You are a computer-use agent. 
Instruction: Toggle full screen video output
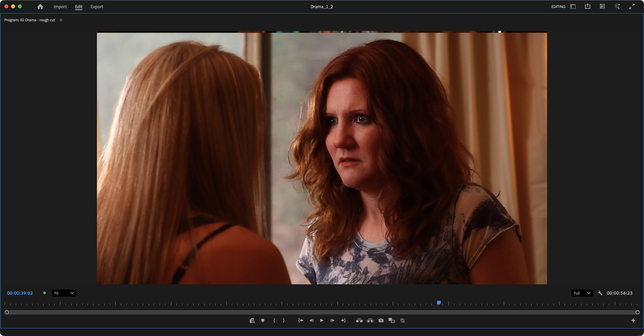tap(632, 7)
